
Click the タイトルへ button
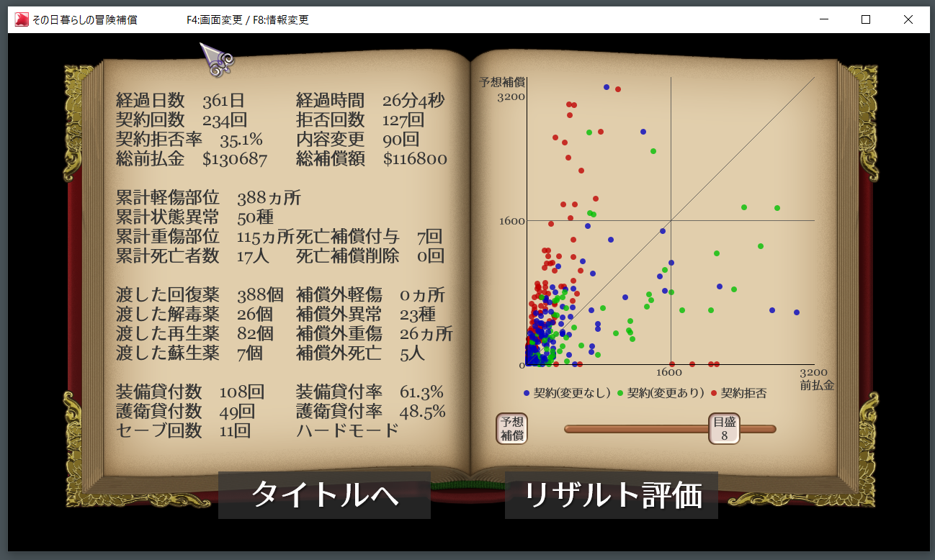coord(324,495)
